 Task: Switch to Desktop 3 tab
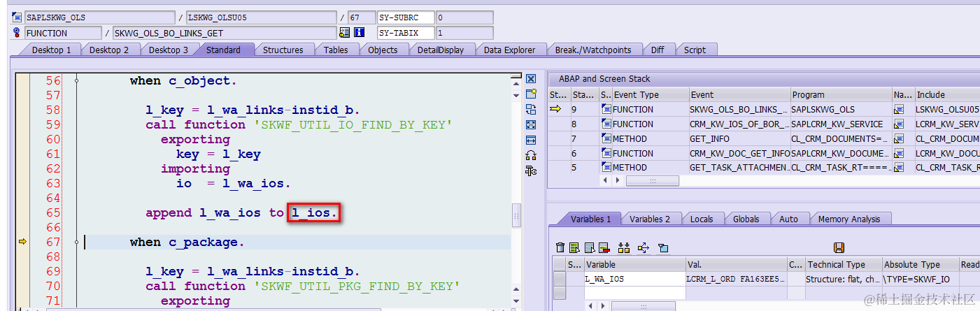(x=169, y=50)
